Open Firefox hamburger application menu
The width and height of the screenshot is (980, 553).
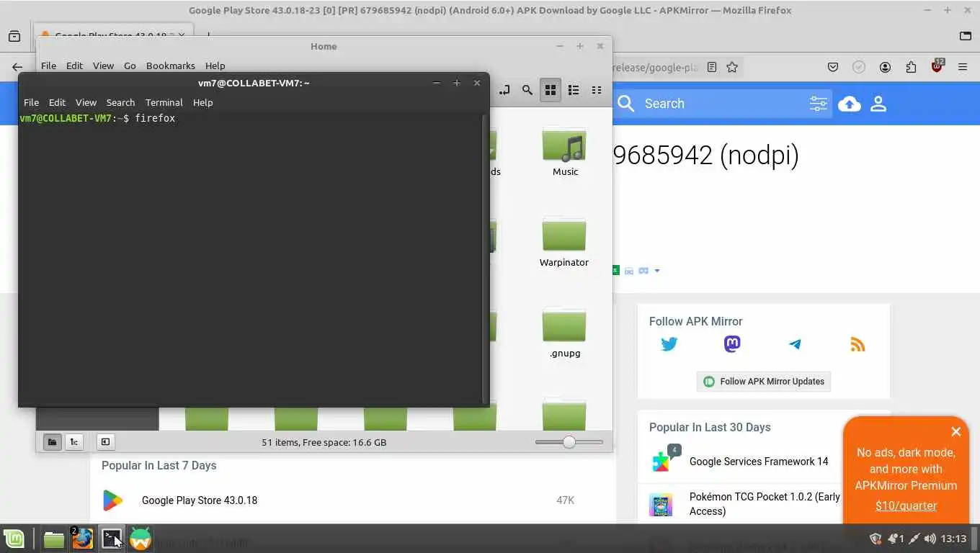(963, 67)
